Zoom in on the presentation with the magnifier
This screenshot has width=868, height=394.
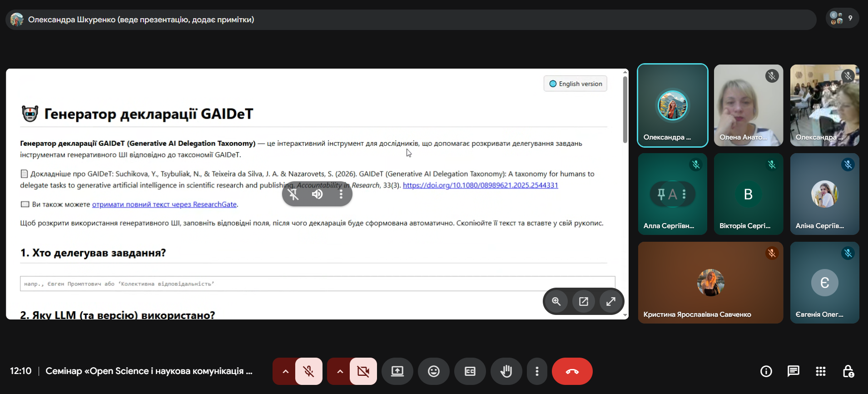[x=556, y=301]
